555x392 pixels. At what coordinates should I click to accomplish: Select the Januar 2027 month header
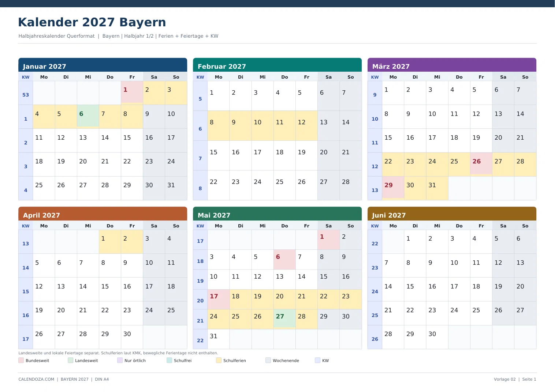103,65
